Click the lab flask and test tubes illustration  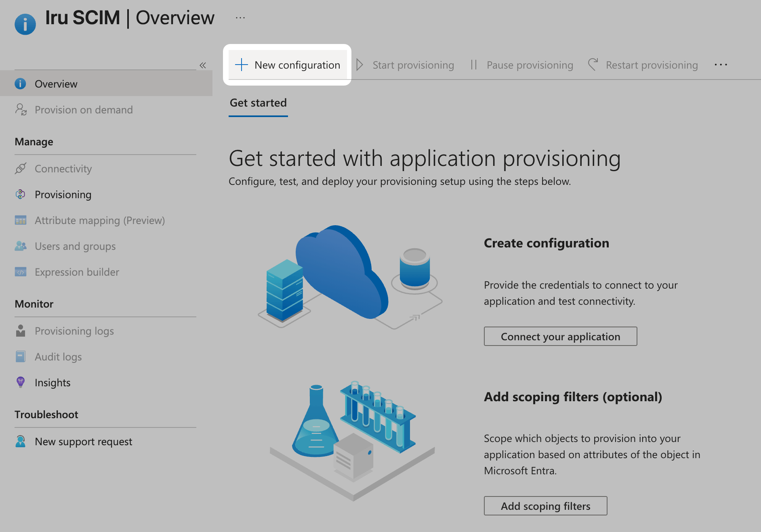point(352,440)
